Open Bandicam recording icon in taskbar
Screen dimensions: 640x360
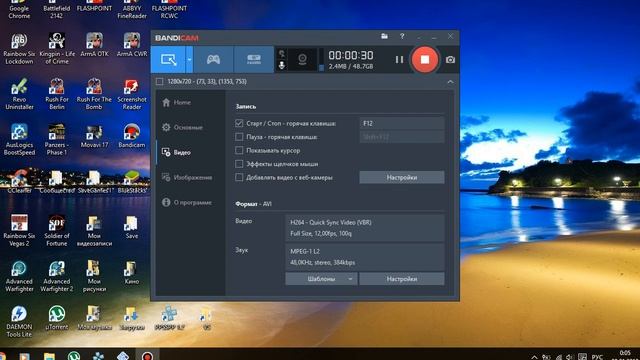point(147,356)
